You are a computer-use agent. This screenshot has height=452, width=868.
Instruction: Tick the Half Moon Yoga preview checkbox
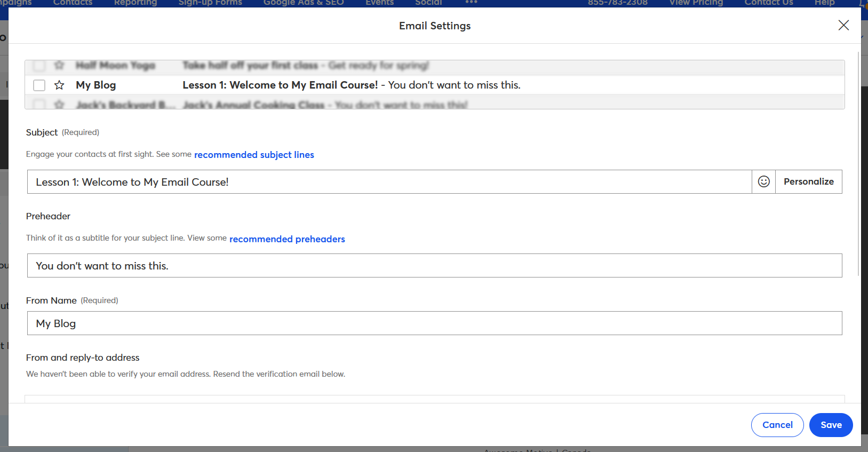tap(39, 65)
